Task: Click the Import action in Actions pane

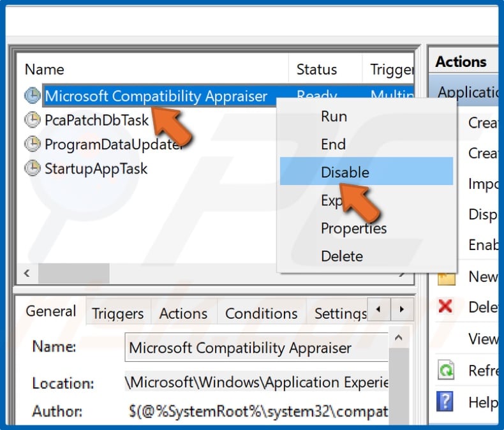Action: [483, 184]
